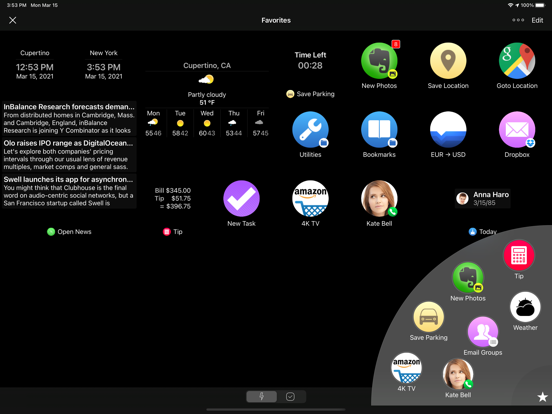
Task: Switch to the lightning actions tab
Action: tap(262, 397)
